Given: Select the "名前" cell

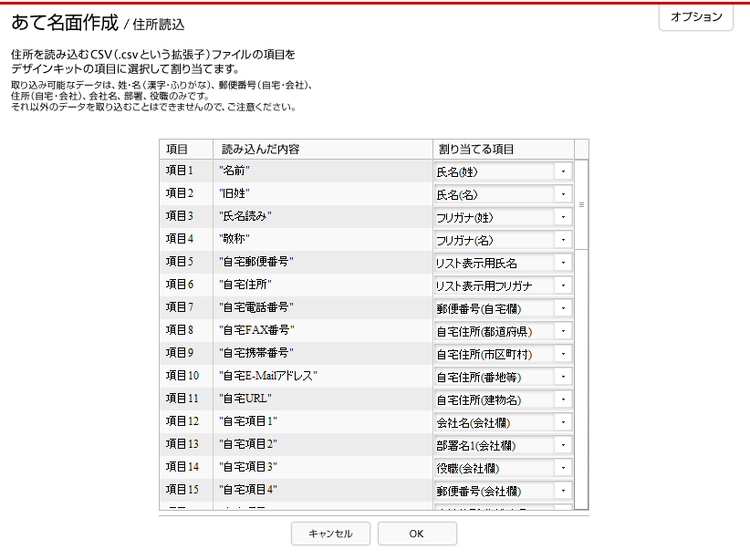Looking at the screenshot, I should point(323,171).
